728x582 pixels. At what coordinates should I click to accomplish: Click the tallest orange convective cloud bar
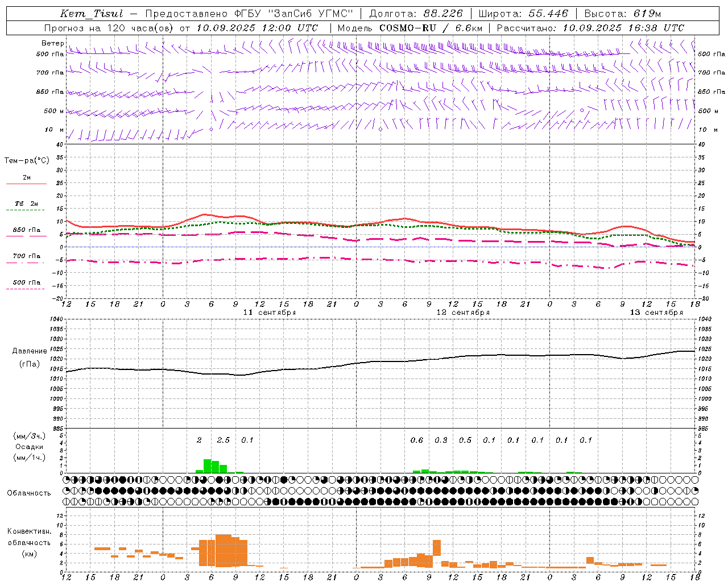[x=224, y=551]
